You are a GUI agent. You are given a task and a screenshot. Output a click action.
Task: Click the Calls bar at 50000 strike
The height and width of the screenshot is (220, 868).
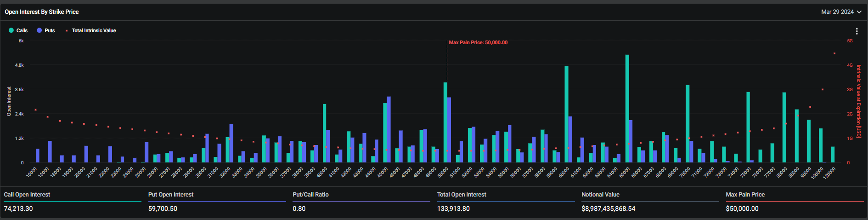pyautogui.click(x=445, y=122)
